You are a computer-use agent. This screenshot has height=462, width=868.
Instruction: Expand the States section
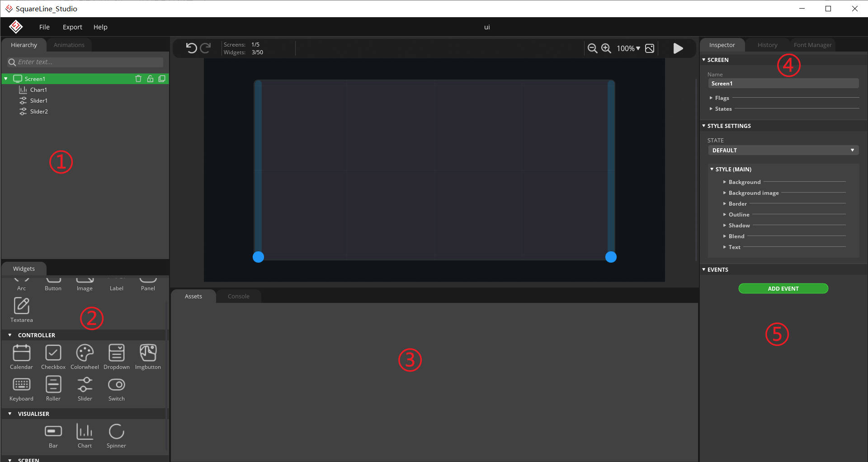click(711, 108)
